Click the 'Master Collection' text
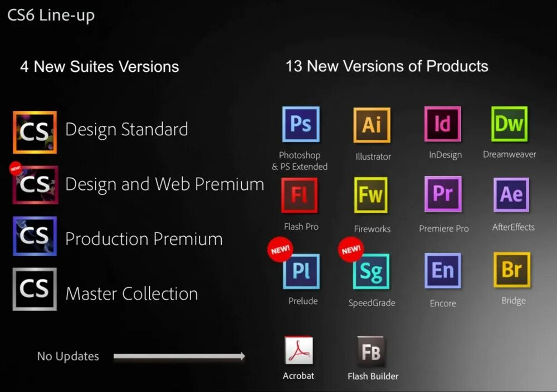The image size is (557, 392). tap(131, 293)
